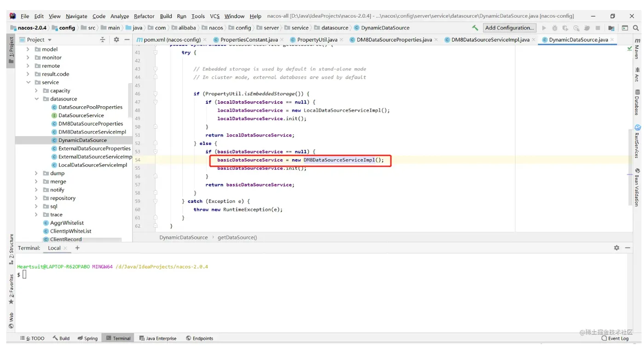Open the Ant tool window
The height and width of the screenshot is (349, 644).
pyautogui.click(x=637, y=75)
